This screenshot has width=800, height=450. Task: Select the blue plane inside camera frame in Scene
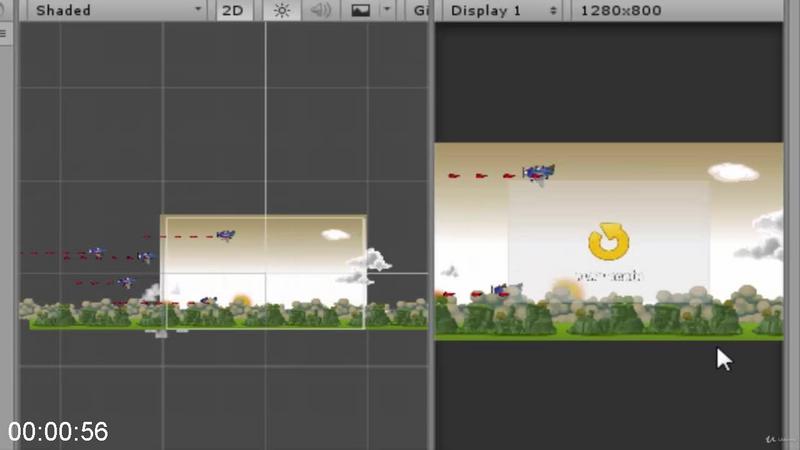tap(226, 235)
